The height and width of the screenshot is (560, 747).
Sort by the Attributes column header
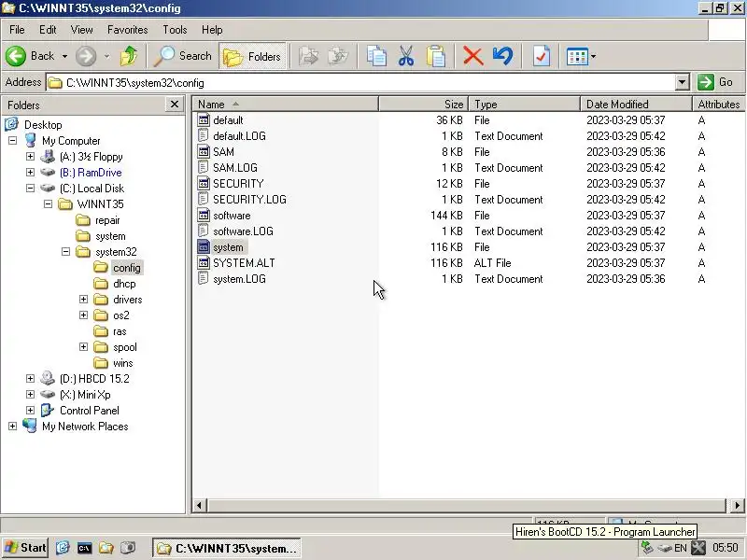[x=718, y=104]
